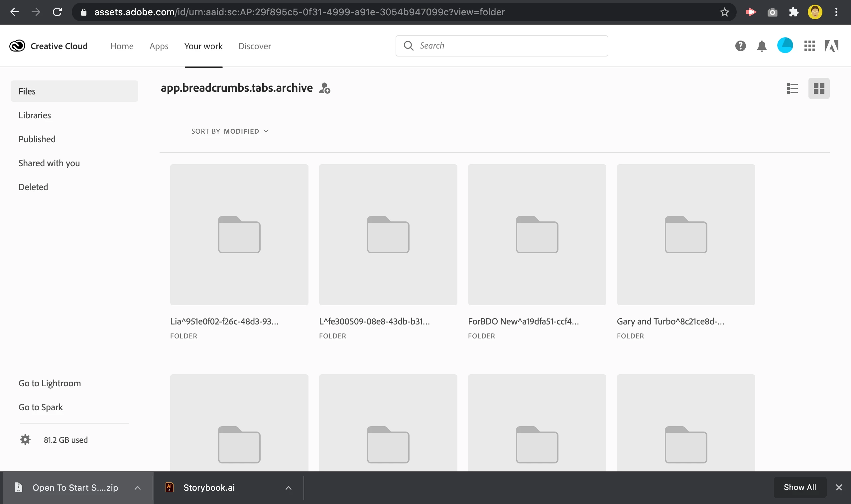This screenshot has width=851, height=504.
Task: Open the Gary and Turbo folder thumbnail
Action: [x=686, y=234]
